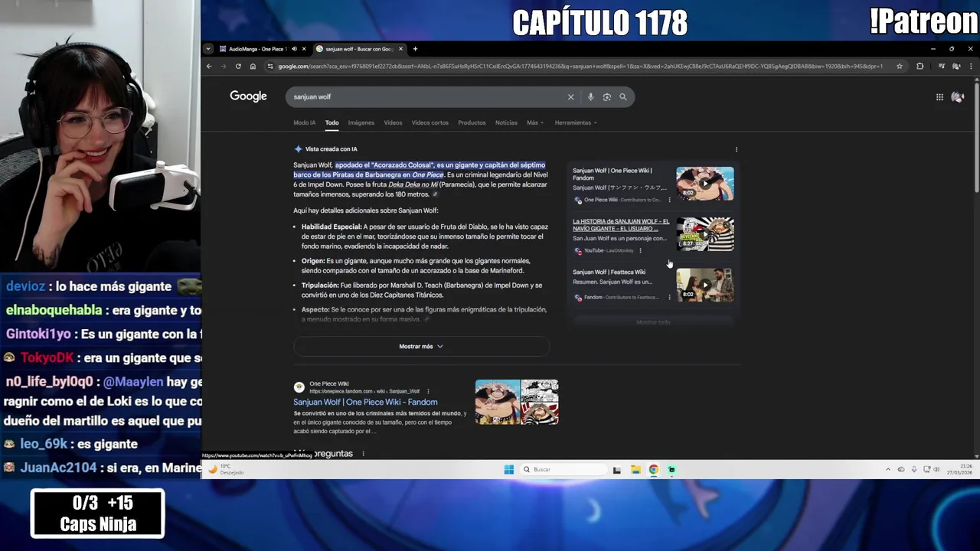Open options next to the Fandom search result
980x551 pixels.
tap(428, 391)
